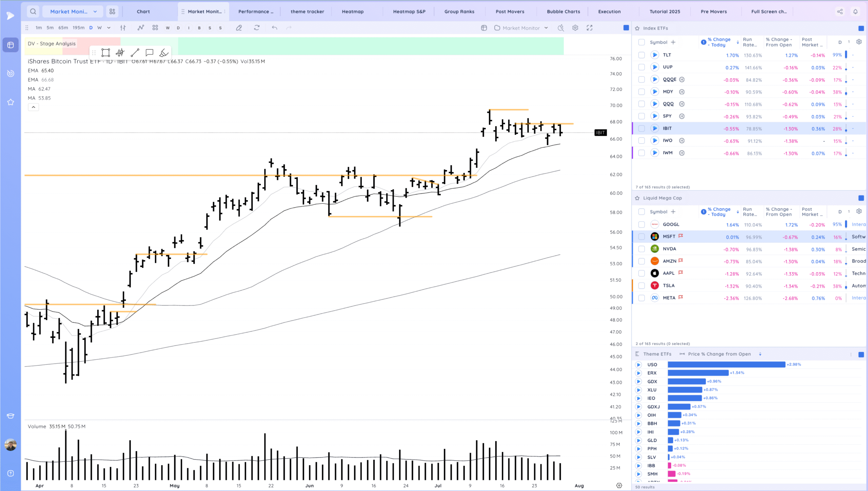Select the trend line drawing tool
This screenshot has width=868, height=491.
click(x=135, y=53)
